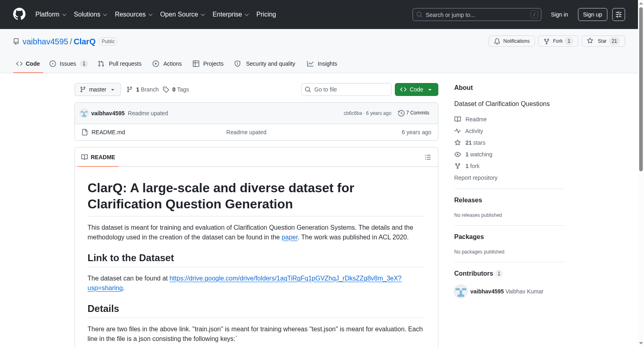
Task: Click Report repository link
Action: (x=476, y=178)
